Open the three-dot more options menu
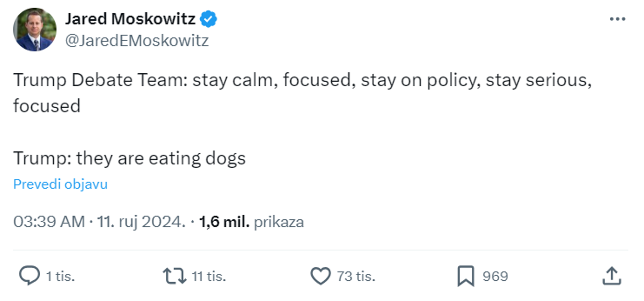The image size is (644, 301). coord(617,19)
